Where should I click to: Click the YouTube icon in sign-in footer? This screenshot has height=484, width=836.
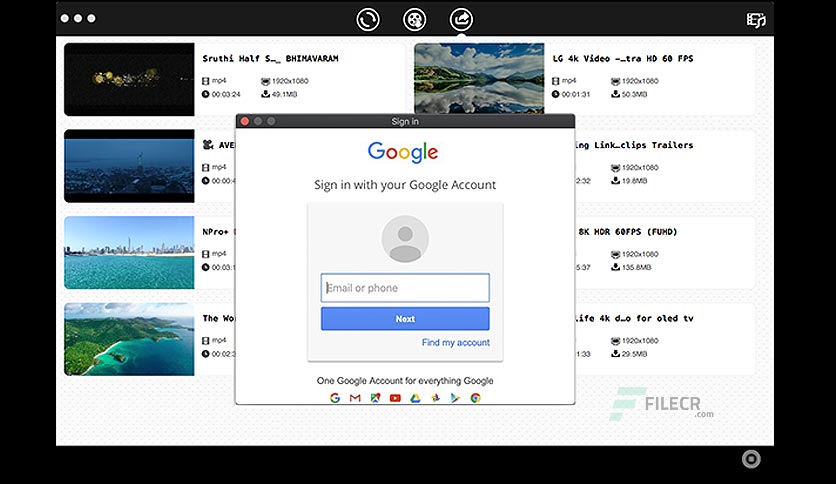point(395,398)
